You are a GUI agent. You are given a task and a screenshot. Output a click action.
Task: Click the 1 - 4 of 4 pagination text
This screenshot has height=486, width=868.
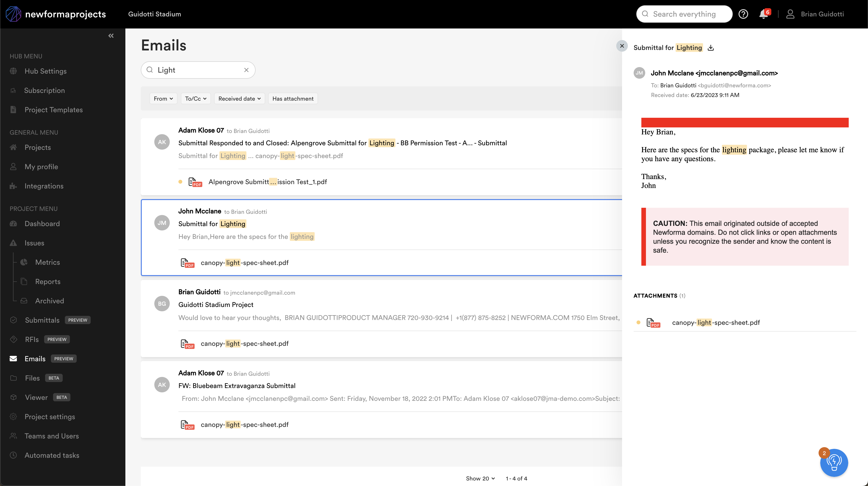(x=516, y=478)
